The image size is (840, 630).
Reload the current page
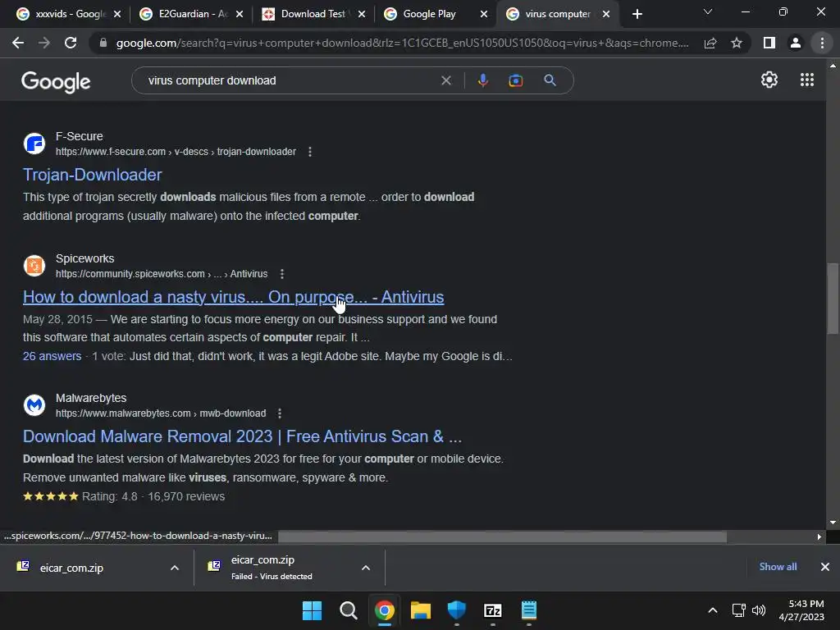pyautogui.click(x=71, y=43)
